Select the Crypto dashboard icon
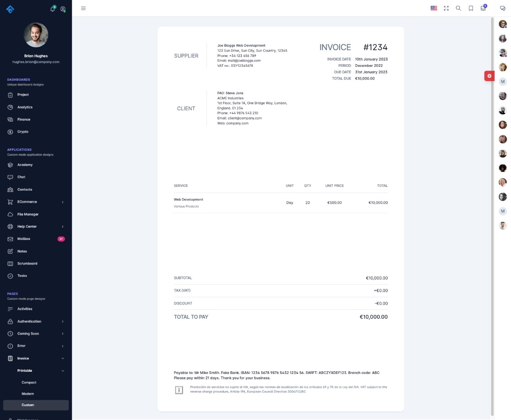The image size is (511, 420). (x=11, y=131)
